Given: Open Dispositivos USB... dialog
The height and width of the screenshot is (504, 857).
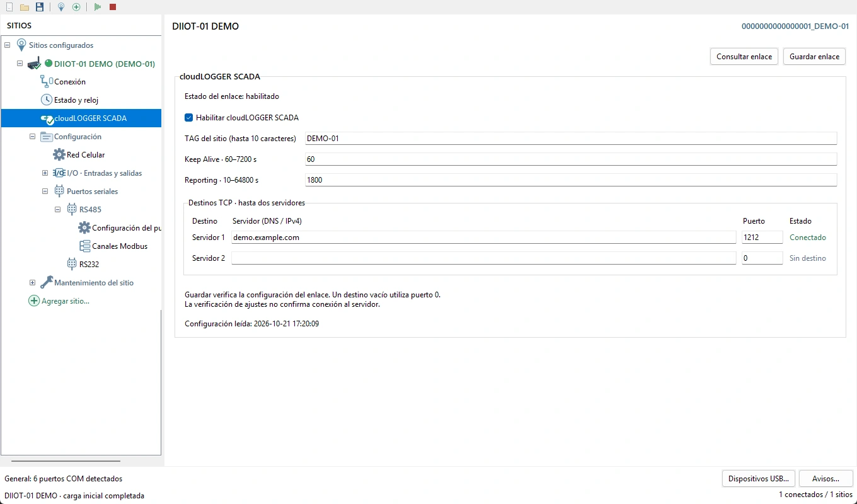Looking at the screenshot, I should [x=759, y=478].
